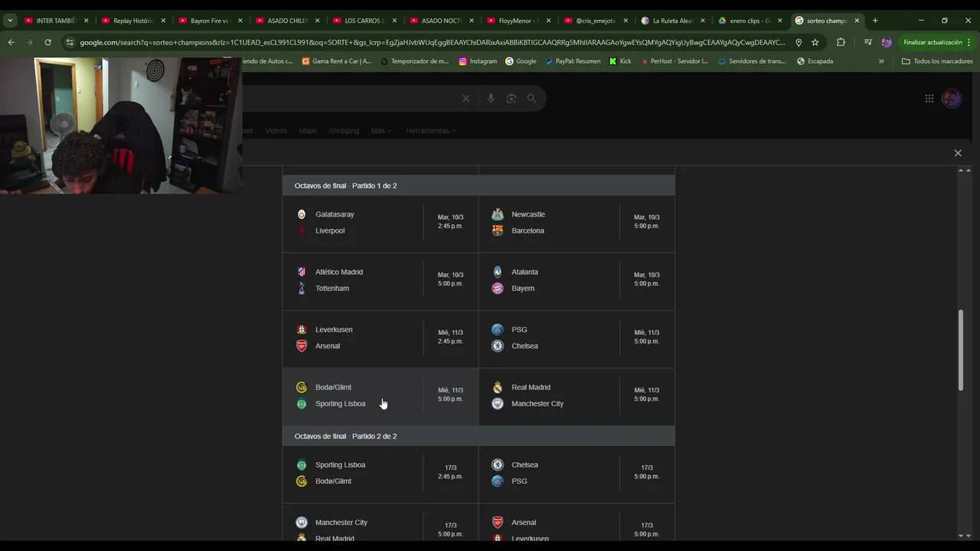The width and height of the screenshot is (980, 551).
Task: Clear the Google search box text
Action: pos(465,99)
